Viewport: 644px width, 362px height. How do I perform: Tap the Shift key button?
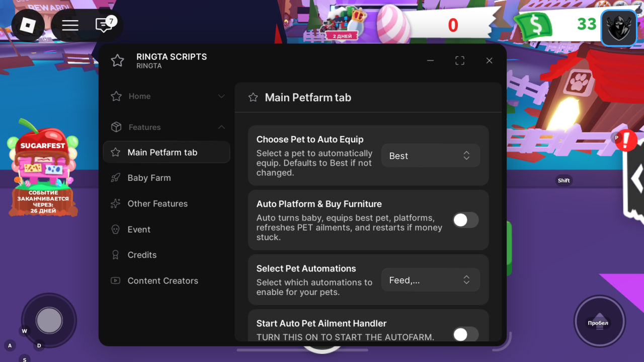[x=564, y=180]
